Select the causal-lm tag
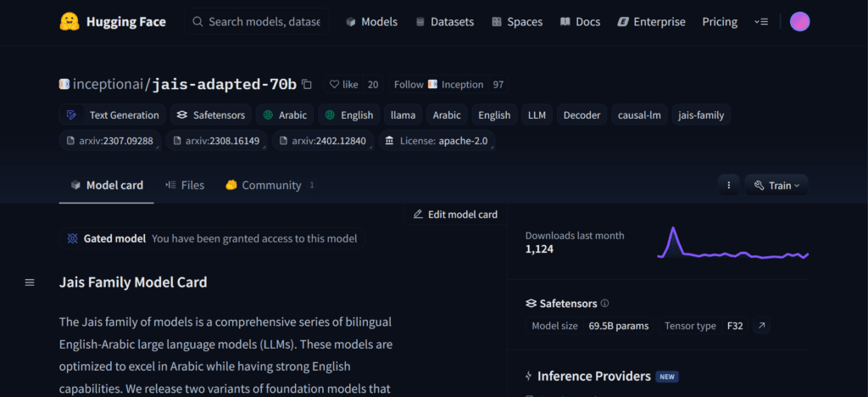This screenshot has width=868, height=397. coord(639,115)
